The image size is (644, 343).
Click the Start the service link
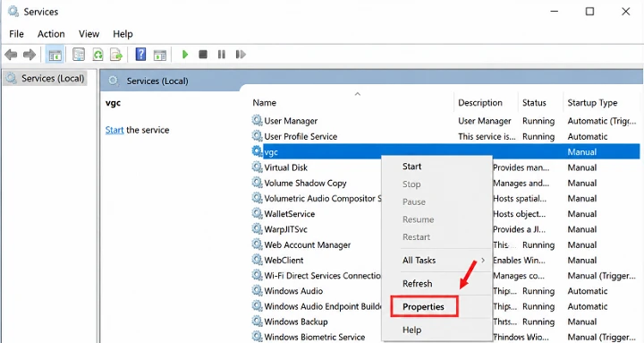pos(114,130)
